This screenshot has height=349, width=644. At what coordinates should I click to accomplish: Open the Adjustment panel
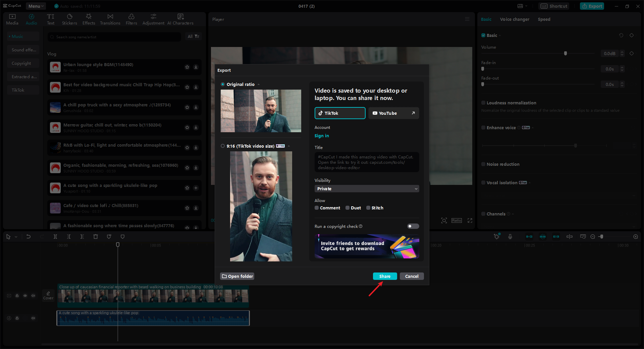[x=153, y=19]
